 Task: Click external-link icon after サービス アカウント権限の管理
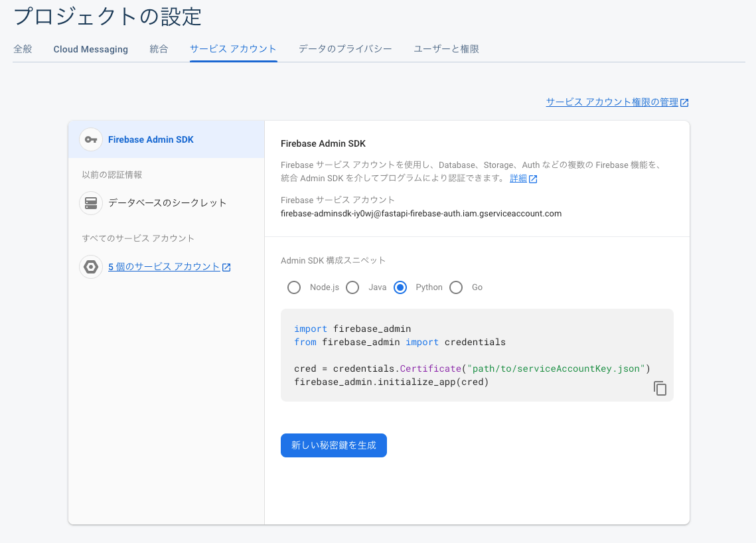[x=684, y=102]
